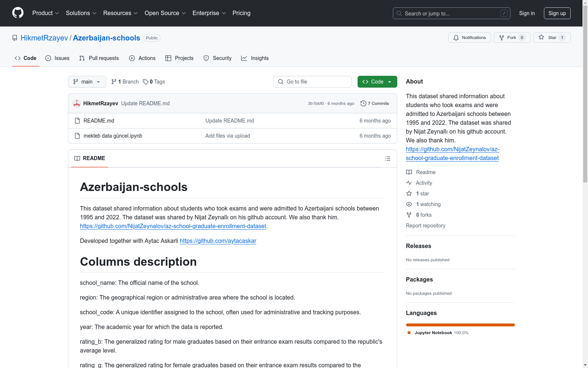Click the Notifications bell button
Screen dimensions: 588x368
click(x=469, y=38)
